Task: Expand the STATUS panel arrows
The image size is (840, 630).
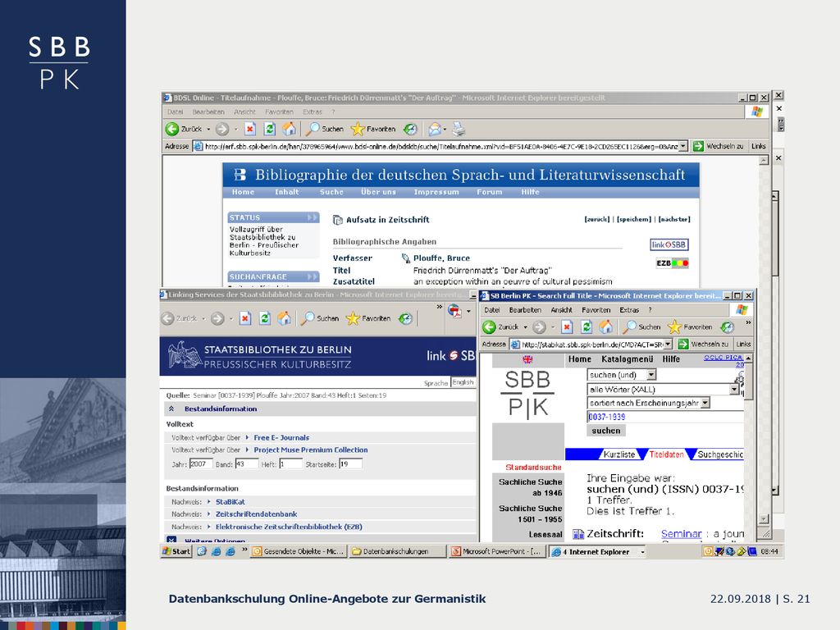Action: [x=313, y=217]
